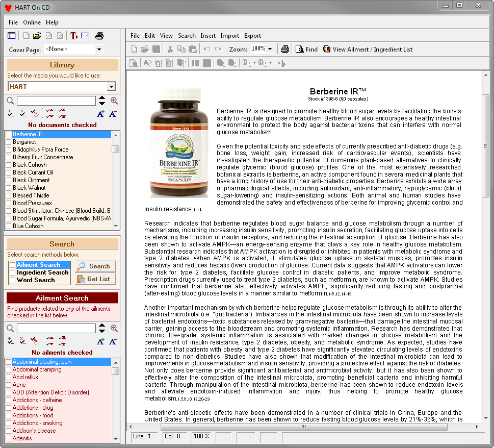
Task: Click the red-X uncheck all icon in ailments
Action: tap(22, 341)
